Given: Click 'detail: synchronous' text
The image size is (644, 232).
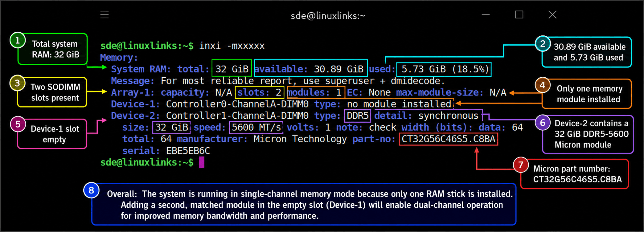Looking at the screenshot, I should (x=426, y=116).
